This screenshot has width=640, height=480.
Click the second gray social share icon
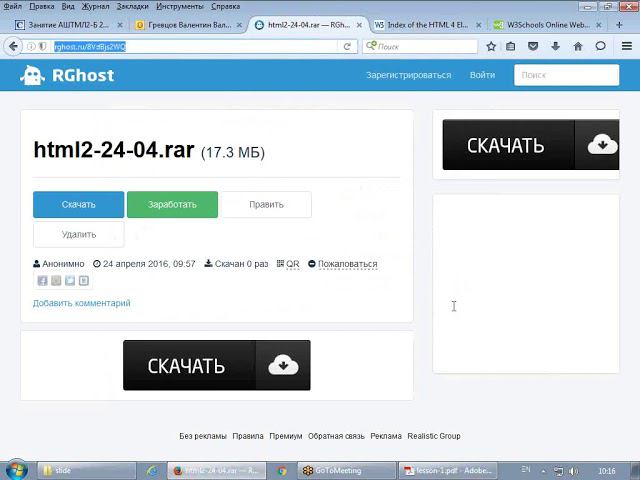56,281
